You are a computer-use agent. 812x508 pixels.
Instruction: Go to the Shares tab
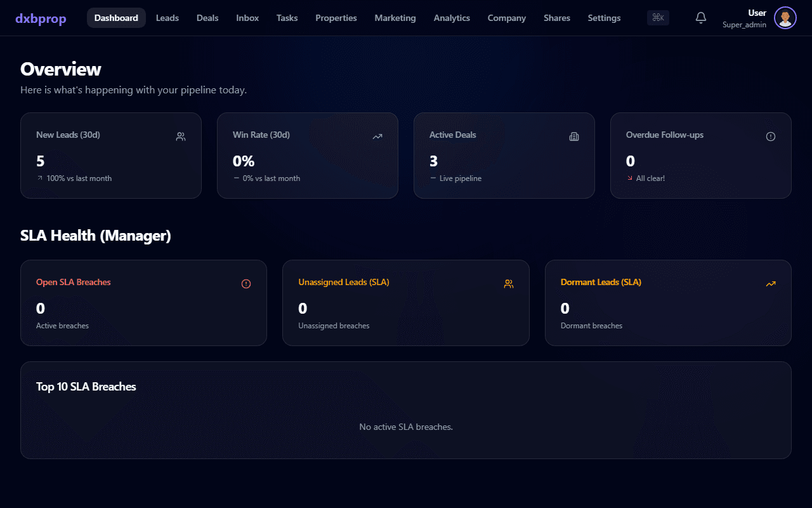coord(557,18)
